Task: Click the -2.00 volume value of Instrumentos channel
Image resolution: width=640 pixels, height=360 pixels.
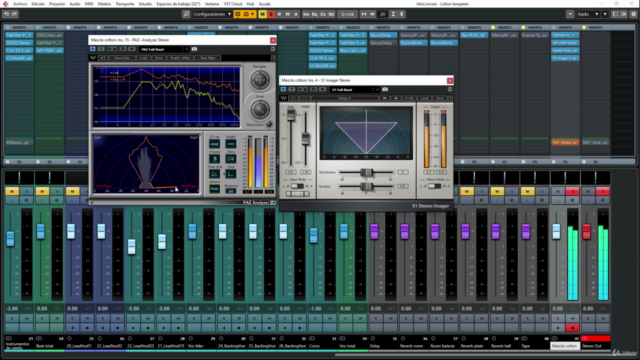Action: (12, 309)
